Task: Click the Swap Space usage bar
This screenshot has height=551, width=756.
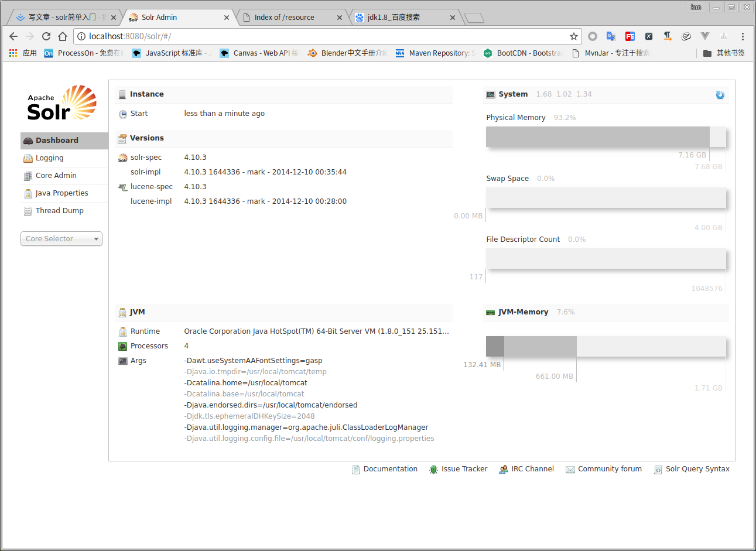Action: pos(606,198)
